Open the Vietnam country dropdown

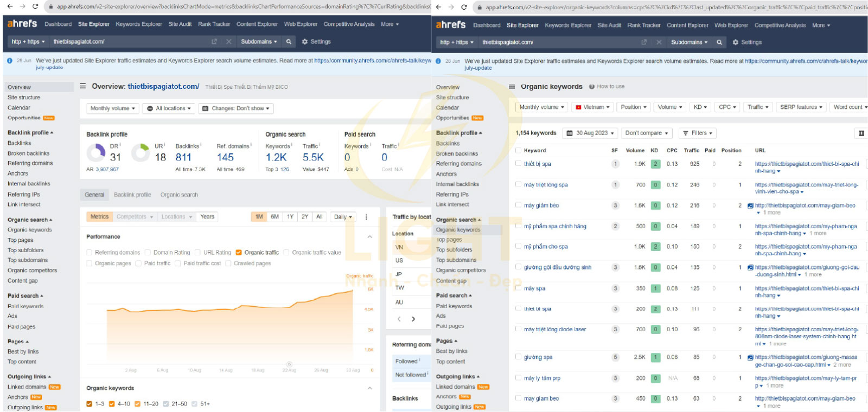(593, 107)
